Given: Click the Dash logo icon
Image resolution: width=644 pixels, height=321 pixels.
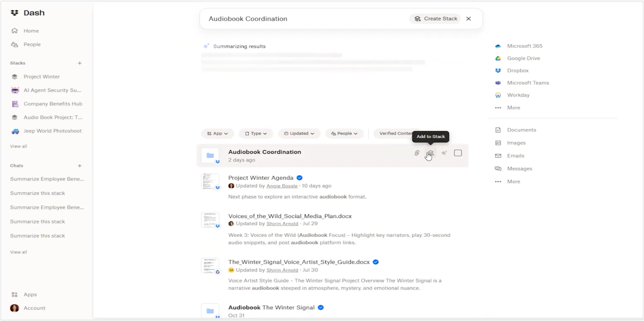Looking at the screenshot, I should (x=14, y=12).
